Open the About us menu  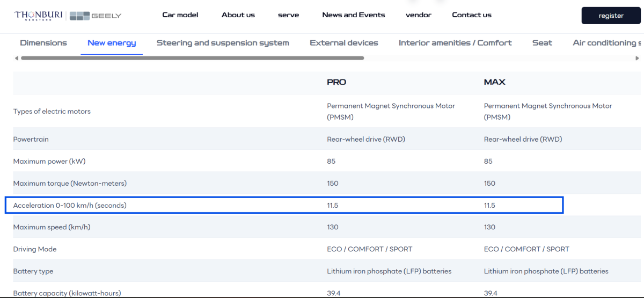point(238,15)
